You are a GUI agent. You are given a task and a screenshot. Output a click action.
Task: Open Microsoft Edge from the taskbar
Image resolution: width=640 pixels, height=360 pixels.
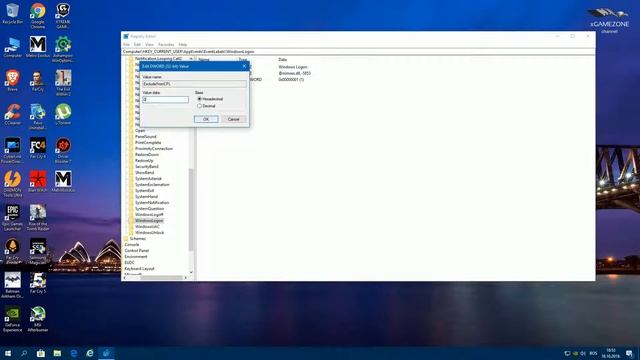click(x=73, y=353)
